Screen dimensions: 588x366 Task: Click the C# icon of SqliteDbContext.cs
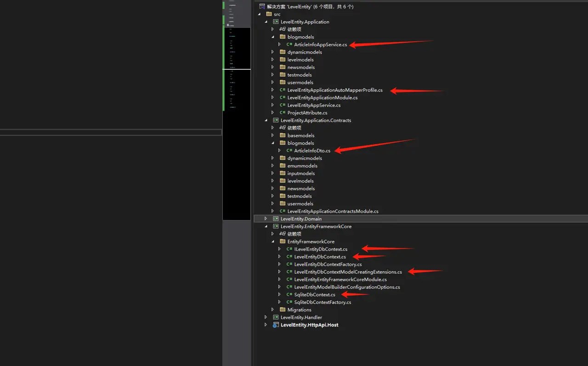289,294
